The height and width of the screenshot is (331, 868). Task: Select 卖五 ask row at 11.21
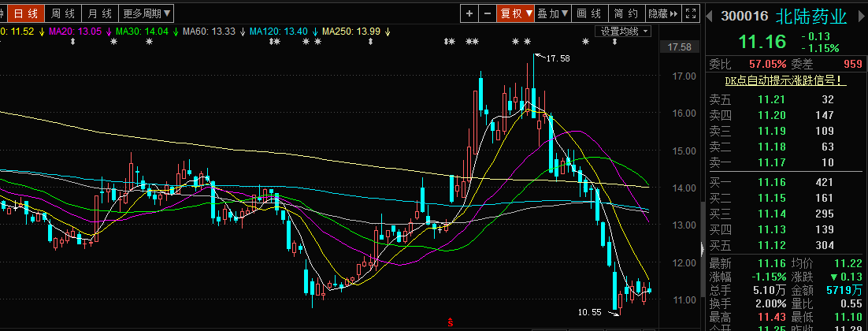tap(785, 99)
